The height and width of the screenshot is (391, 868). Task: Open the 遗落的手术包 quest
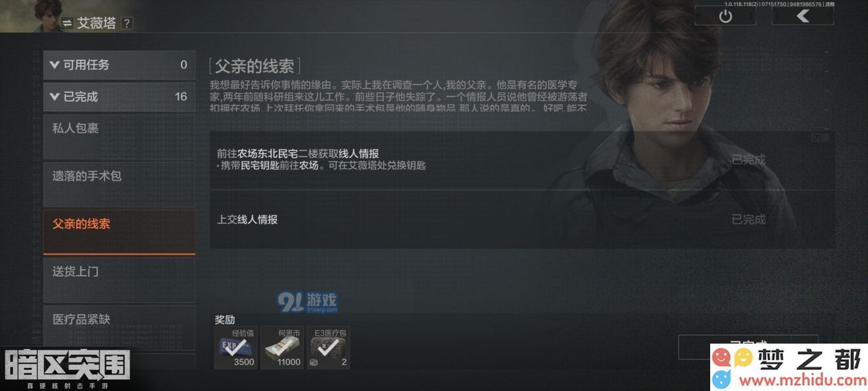coord(119,184)
